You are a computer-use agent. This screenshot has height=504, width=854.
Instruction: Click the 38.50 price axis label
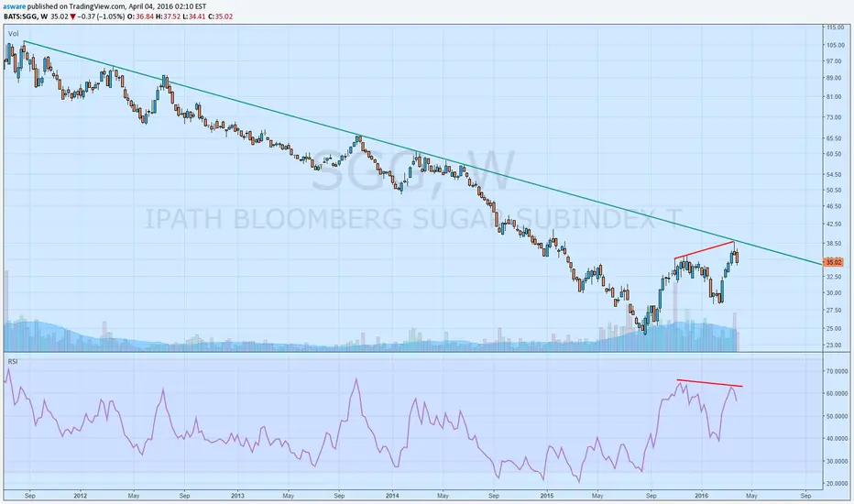coord(834,244)
